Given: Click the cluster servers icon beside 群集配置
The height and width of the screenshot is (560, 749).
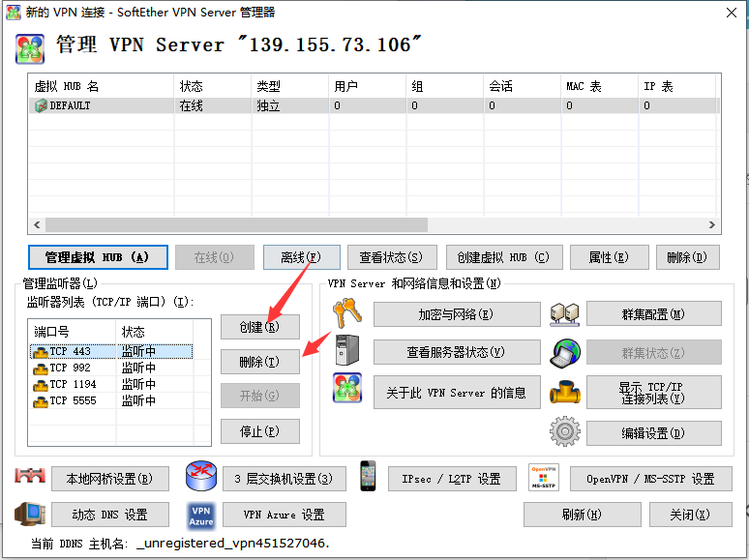Looking at the screenshot, I should click(x=564, y=314).
